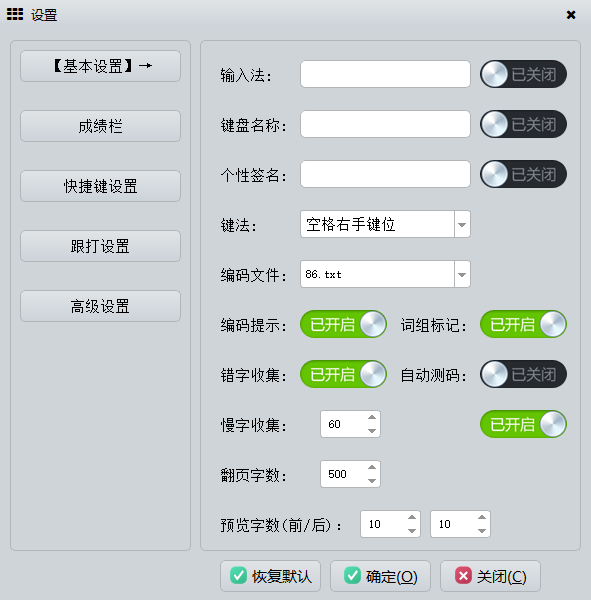The height and width of the screenshot is (600, 591).
Task: Increase 慢字收集 value with up arrow
Action: pos(372,417)
